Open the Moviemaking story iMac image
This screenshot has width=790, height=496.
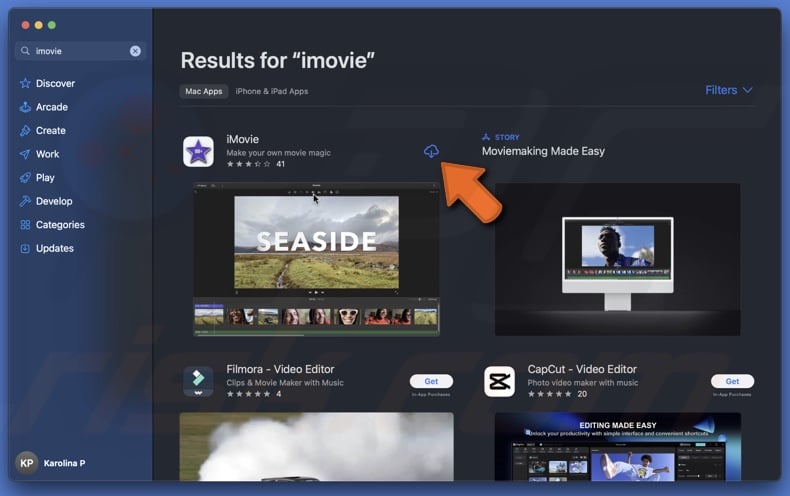tap(618, 260)
